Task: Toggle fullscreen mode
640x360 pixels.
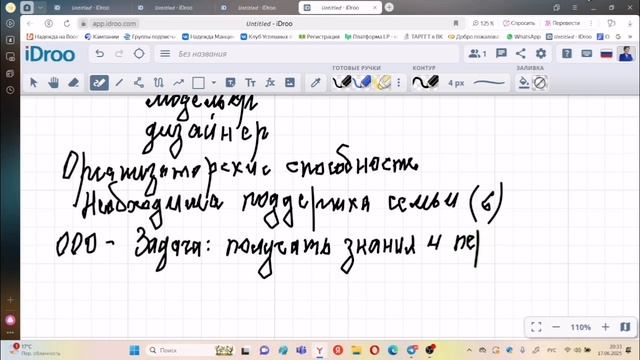Action: [x=536, y=327]
